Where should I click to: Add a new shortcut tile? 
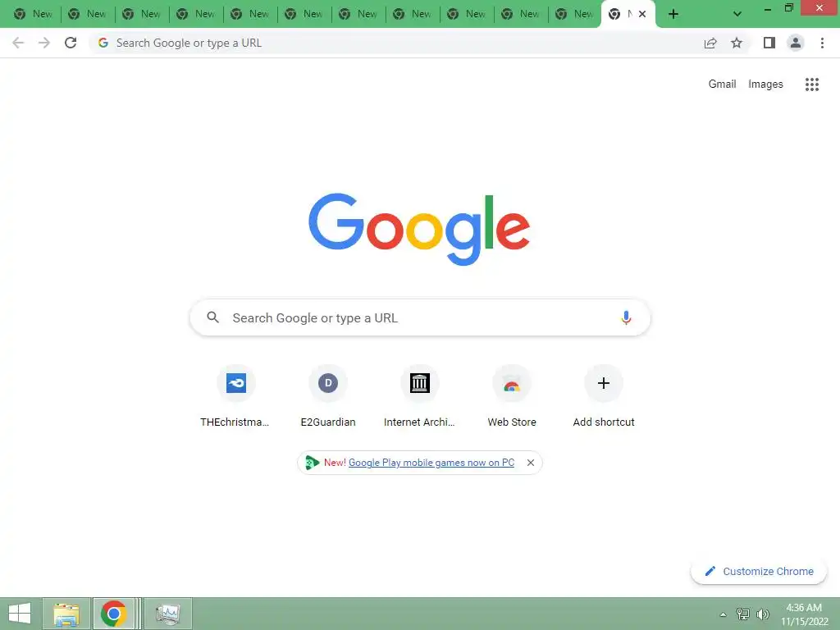(604, 396)
